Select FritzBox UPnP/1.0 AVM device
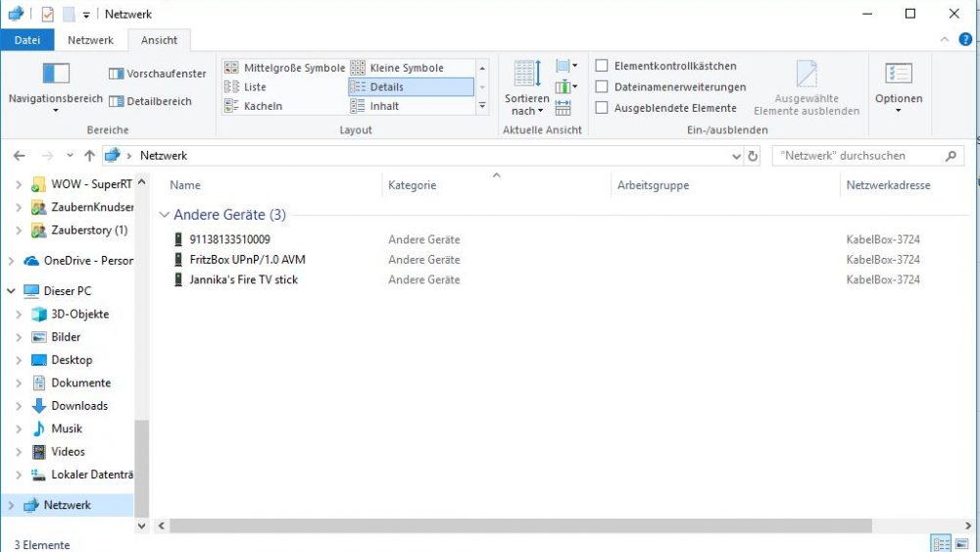Screen dimensions: 980x552 [248, 260]
